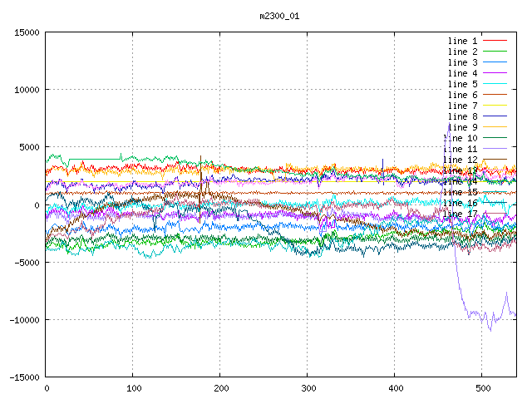This screenshot has width=532, height=399.
Task: Click the 0 tick label on the y-axis
Action: (37, 204)
